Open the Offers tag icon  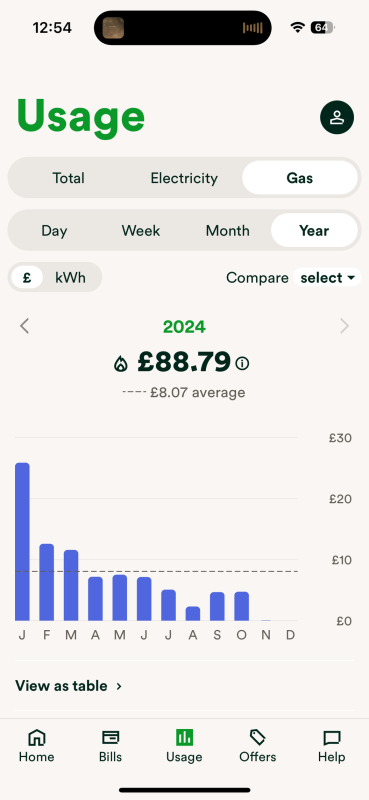click(x=258, y=737)
